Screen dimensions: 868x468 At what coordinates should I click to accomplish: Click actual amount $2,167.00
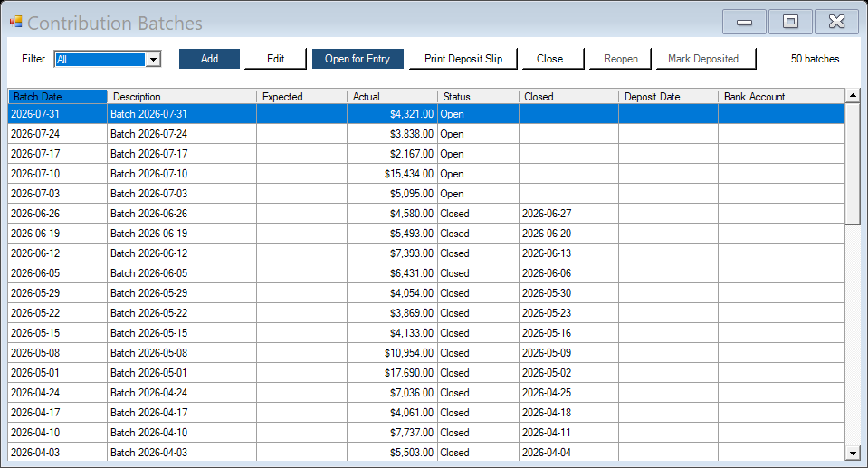tap(393, 154)
